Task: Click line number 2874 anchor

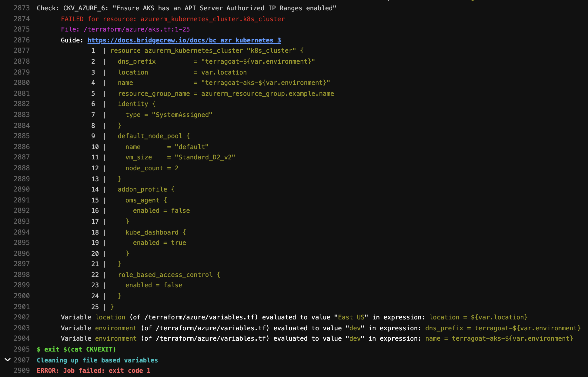Action: [x=22, y=19]
